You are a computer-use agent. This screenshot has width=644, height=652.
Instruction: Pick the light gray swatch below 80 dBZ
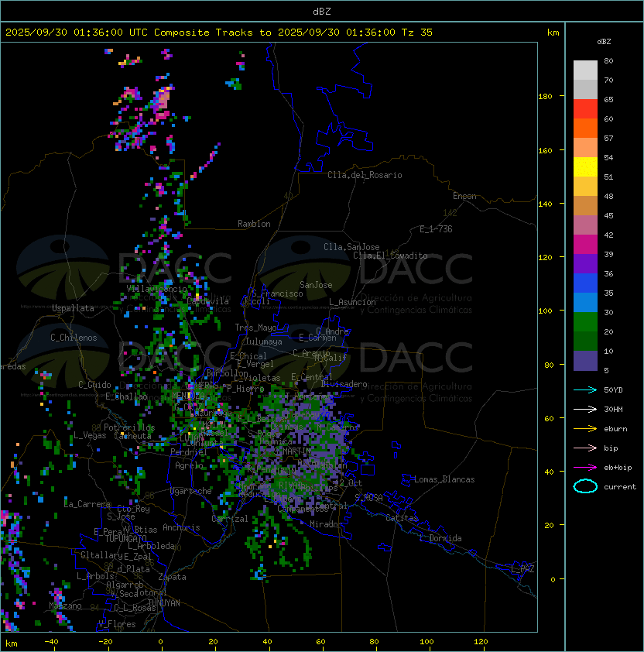click(585, 70)
